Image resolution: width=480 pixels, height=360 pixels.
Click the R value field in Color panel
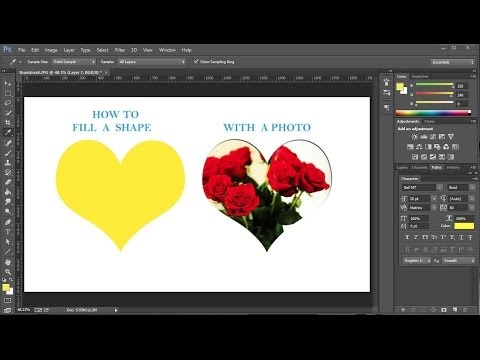(461, 86)
